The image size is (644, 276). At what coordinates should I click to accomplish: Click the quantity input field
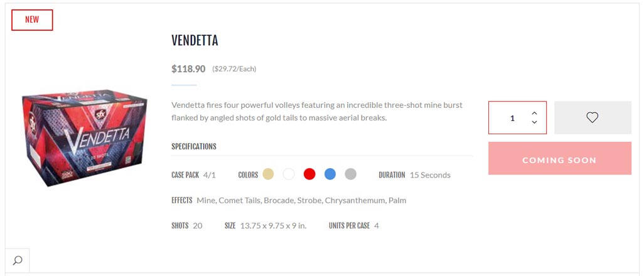click(512, 118)
